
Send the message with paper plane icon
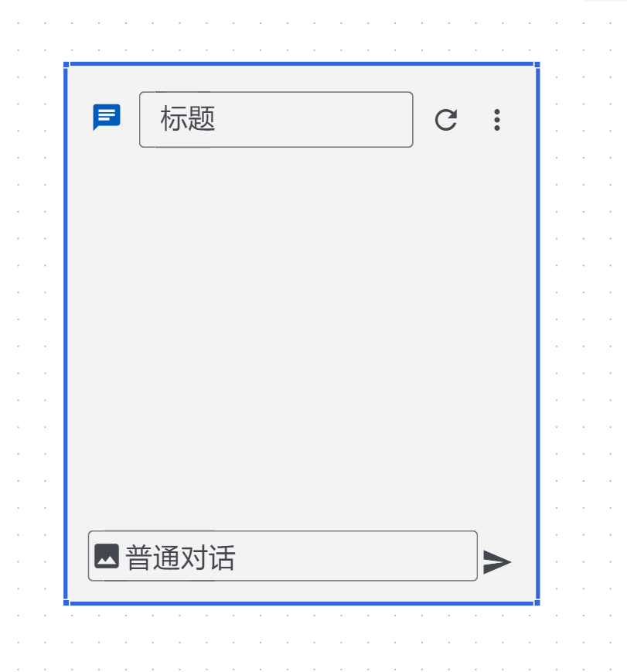(x=496, y=562)
